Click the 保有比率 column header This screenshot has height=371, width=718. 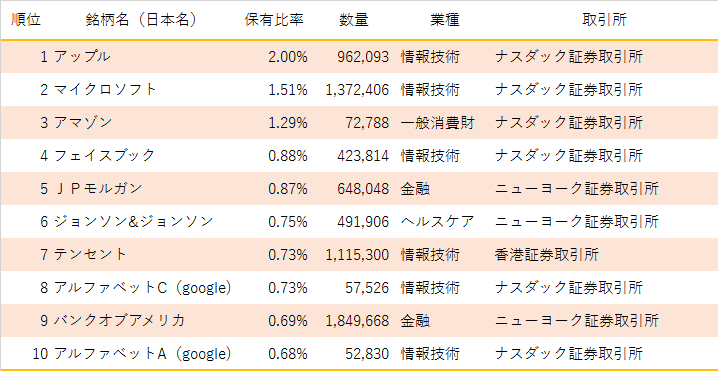click(x=274, y=20)
